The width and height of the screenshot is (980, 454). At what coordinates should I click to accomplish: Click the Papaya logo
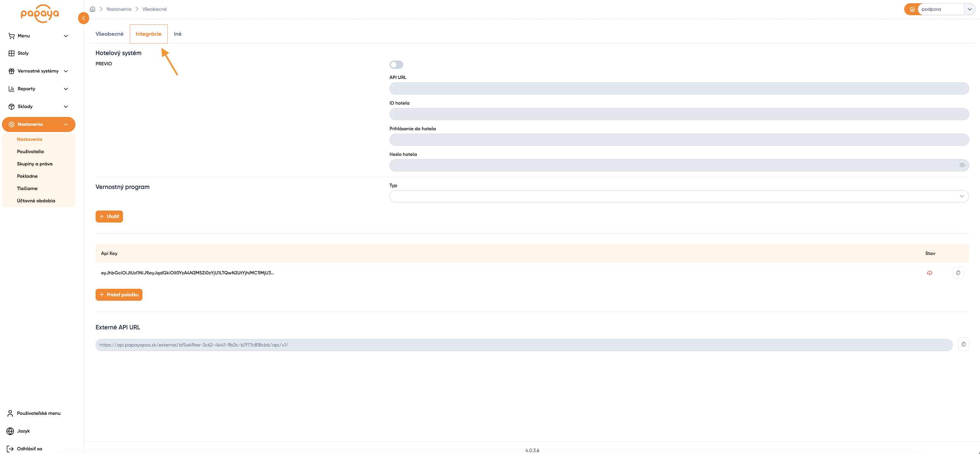coord(40,13)
